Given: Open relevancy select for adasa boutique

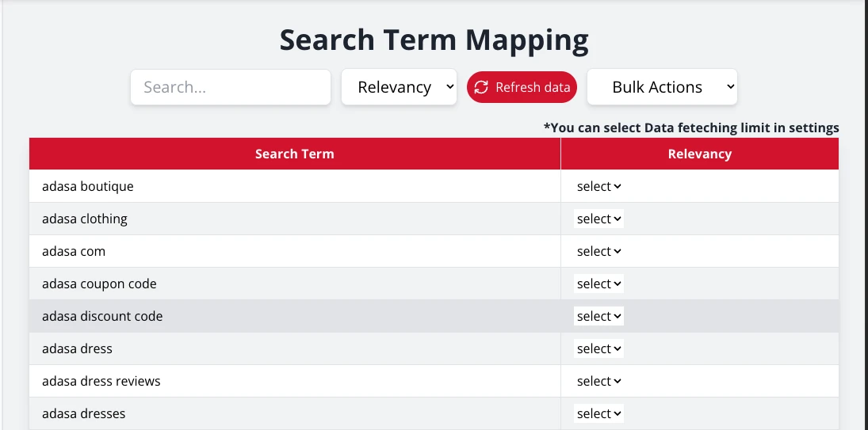Looking at the screenshot, I should click(598, 187).
